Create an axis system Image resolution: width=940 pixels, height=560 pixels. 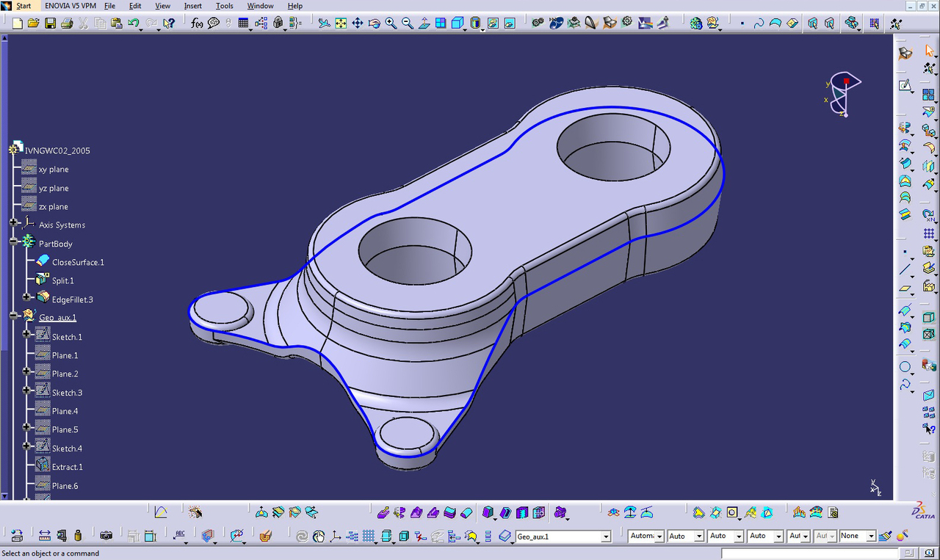[334, 536]
